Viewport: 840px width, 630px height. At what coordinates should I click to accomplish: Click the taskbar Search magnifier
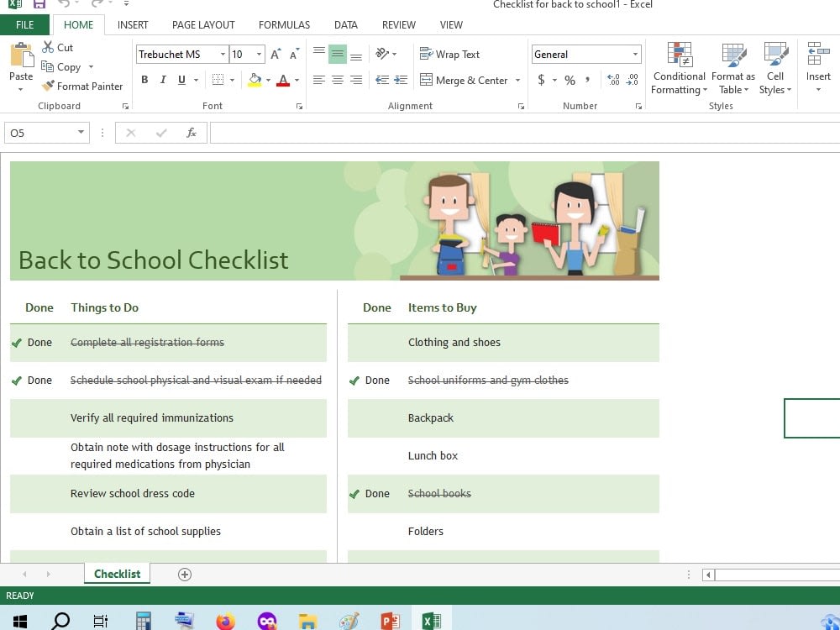[60, 621]
